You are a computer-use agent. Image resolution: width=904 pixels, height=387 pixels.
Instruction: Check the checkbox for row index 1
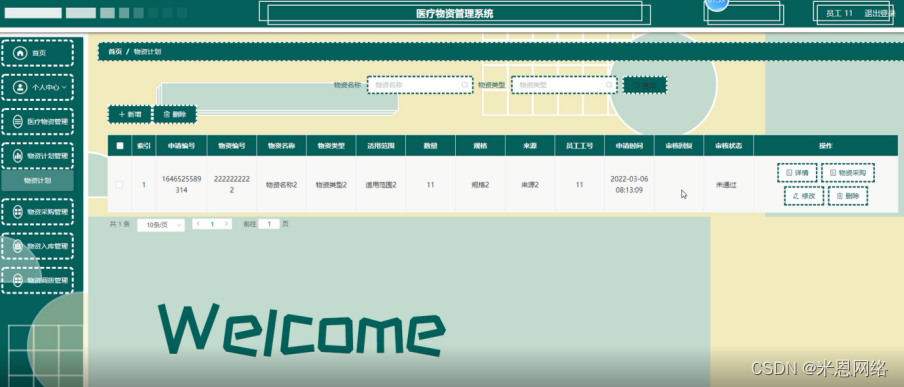[119, 185]
